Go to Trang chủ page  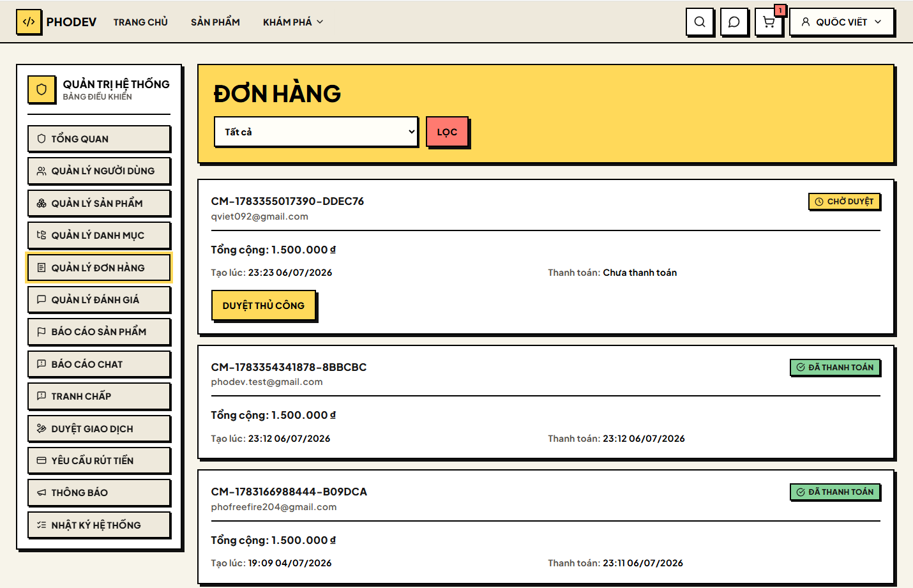click(x=140, y=22)
